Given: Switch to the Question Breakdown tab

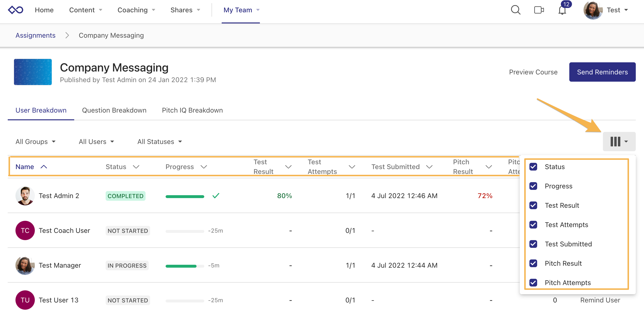Looking at the screenshot, I should click(x=114, y=110).
